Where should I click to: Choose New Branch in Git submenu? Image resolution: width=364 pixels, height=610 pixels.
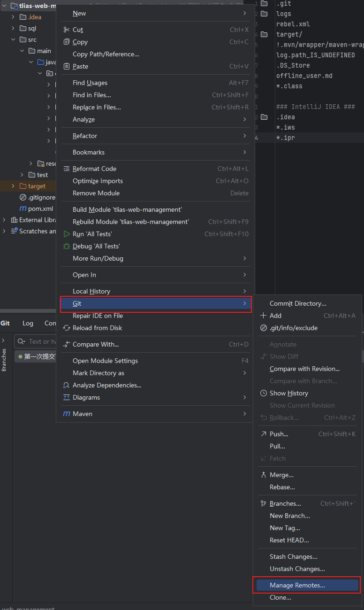[307, 516]
